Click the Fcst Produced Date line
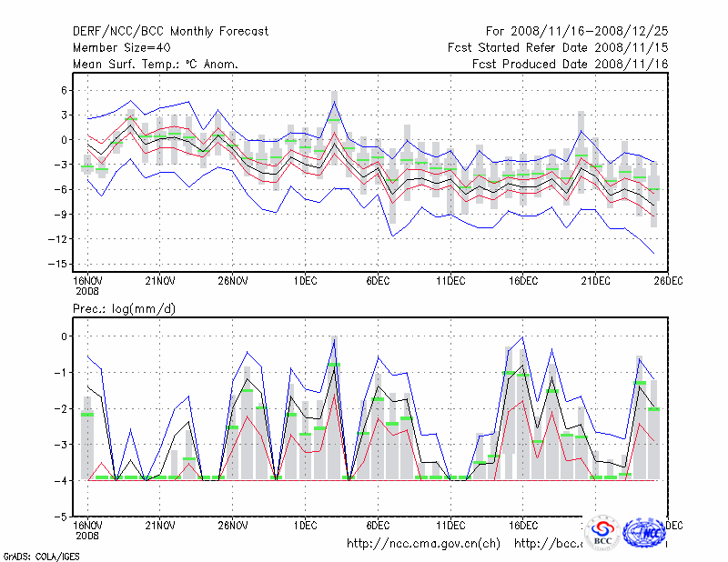The width and height of the screenshot is (728, 562). tap(570, 65)
